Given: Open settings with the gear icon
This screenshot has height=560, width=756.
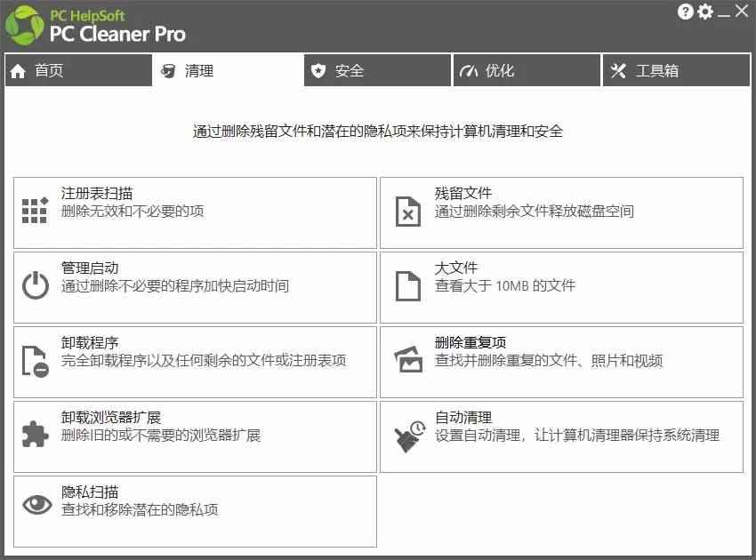Looking at the screenshot, I should pos(705,12).
